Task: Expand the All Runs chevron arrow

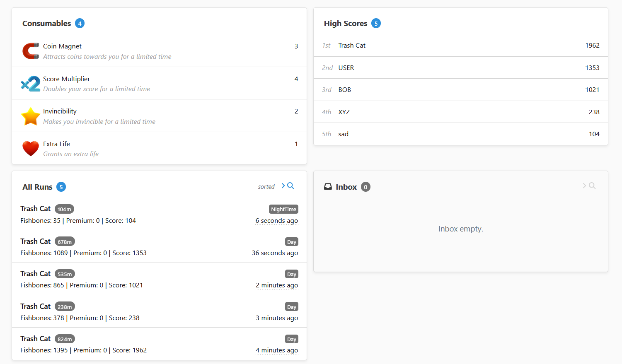Action: [x=283, y=186]
